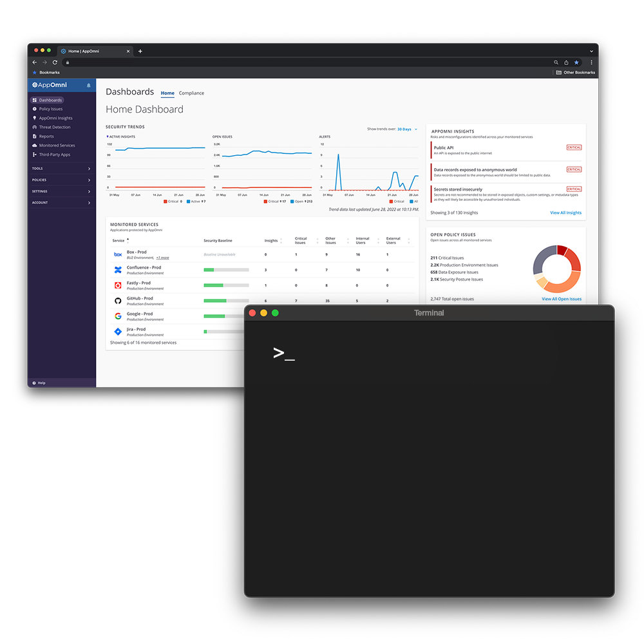Open a new browser tab

(140, 51)
